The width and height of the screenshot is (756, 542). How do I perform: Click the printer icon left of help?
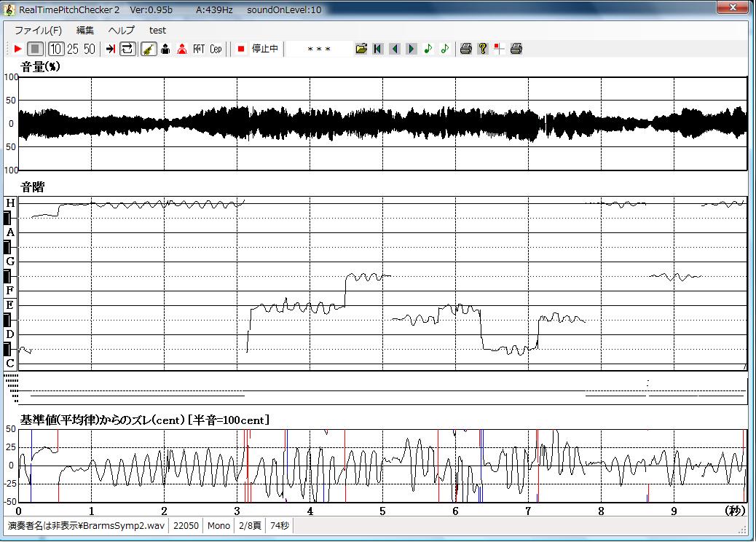click(x=465, y=49)
